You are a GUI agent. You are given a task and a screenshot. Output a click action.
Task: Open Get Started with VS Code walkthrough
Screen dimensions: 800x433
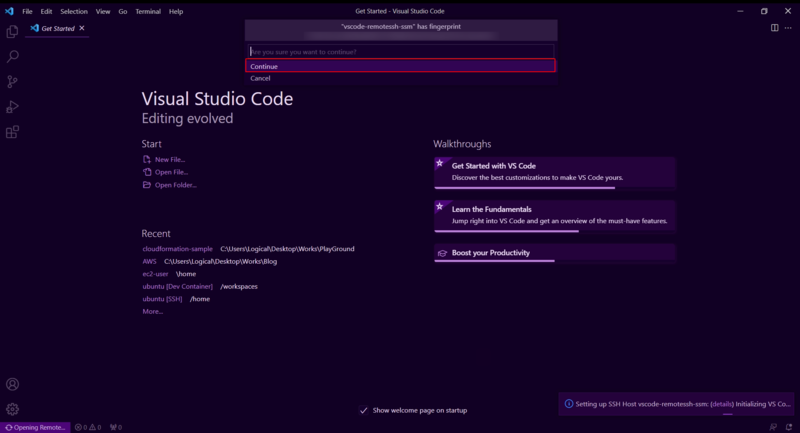click(555, 172)
